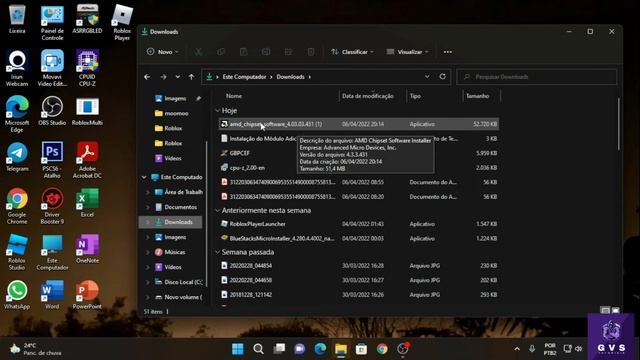Click the Share icon in Explorer toolbar
Image resolution: width=640 pixels, height=360 pixels.
tap(288, 52)
